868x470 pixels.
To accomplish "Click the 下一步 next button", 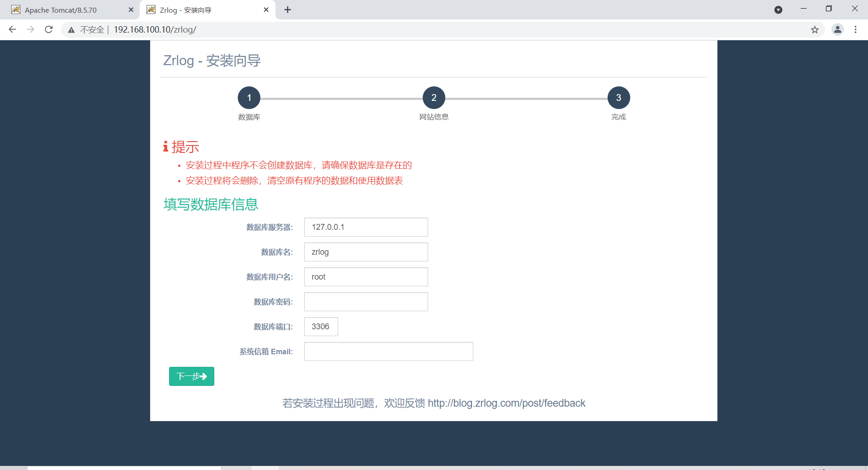I will pos(192,376).
